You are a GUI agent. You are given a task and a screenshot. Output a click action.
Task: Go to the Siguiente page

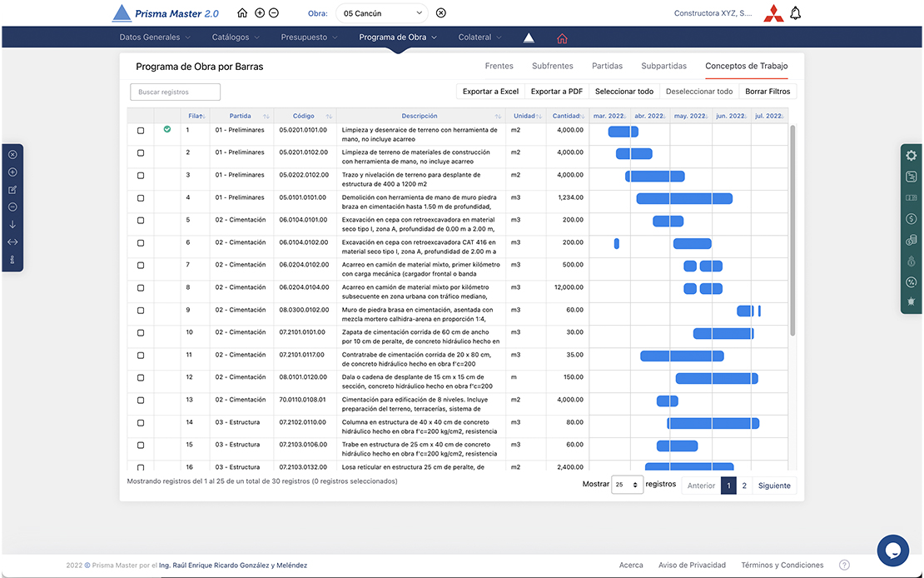point(774,486)
